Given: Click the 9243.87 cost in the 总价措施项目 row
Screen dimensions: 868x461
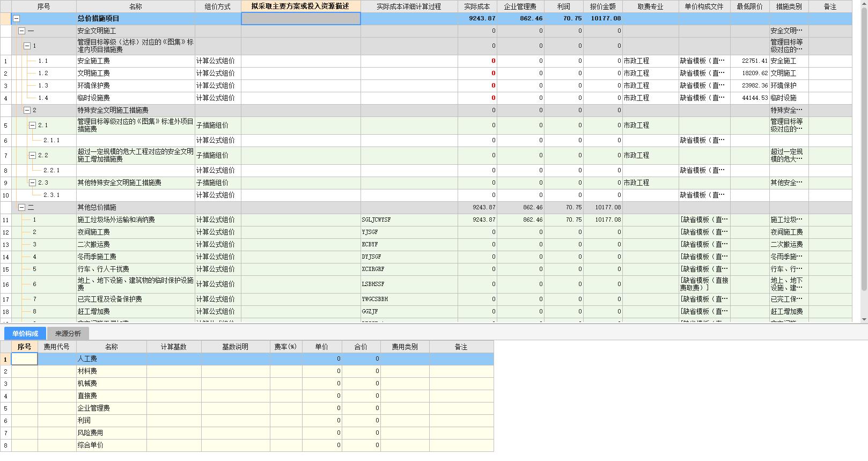Looking at the screenshot, I should point(477,19).
